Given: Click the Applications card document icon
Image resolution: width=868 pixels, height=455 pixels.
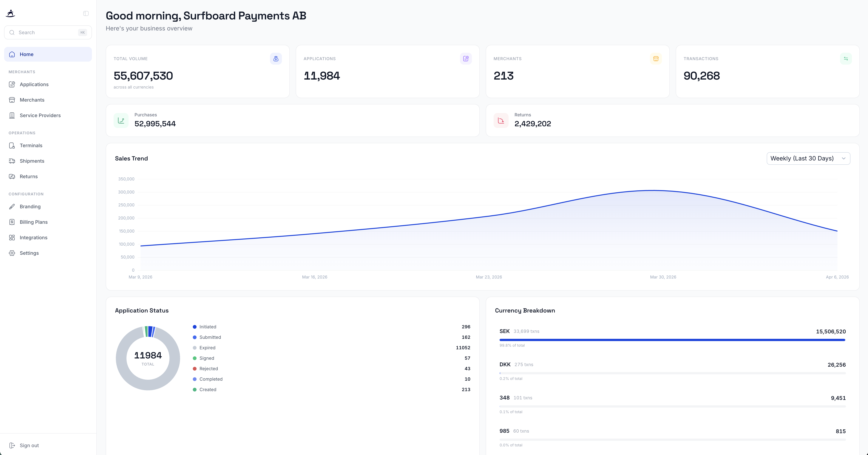Looking at the screenshot, I should [x=466, y=58].
